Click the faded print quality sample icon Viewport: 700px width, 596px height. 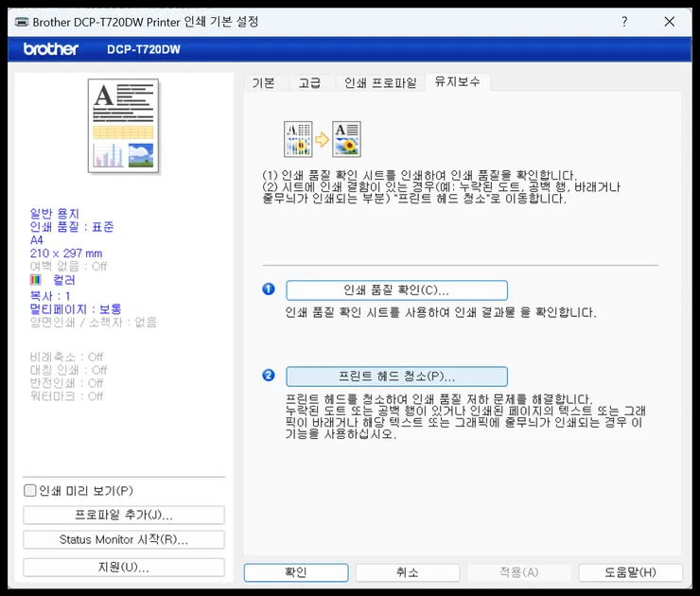click(x=298, y=139)
